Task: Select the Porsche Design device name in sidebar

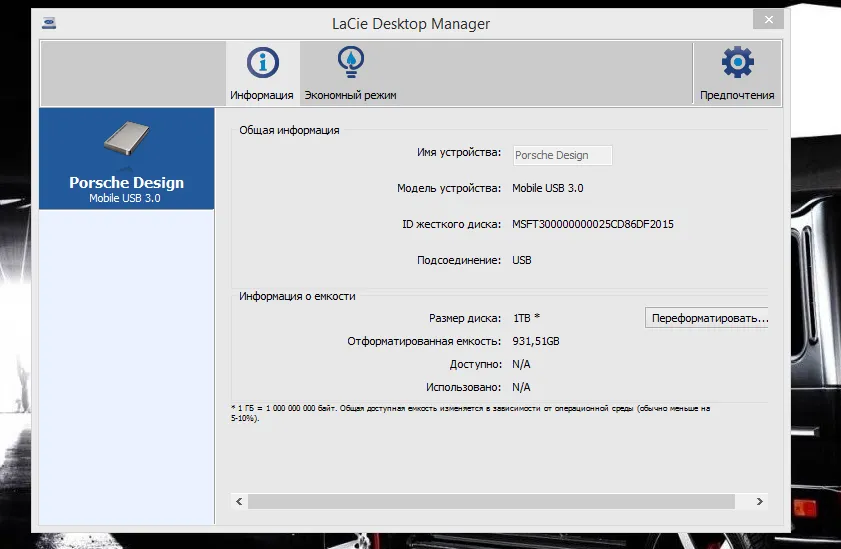Action: 126,183
